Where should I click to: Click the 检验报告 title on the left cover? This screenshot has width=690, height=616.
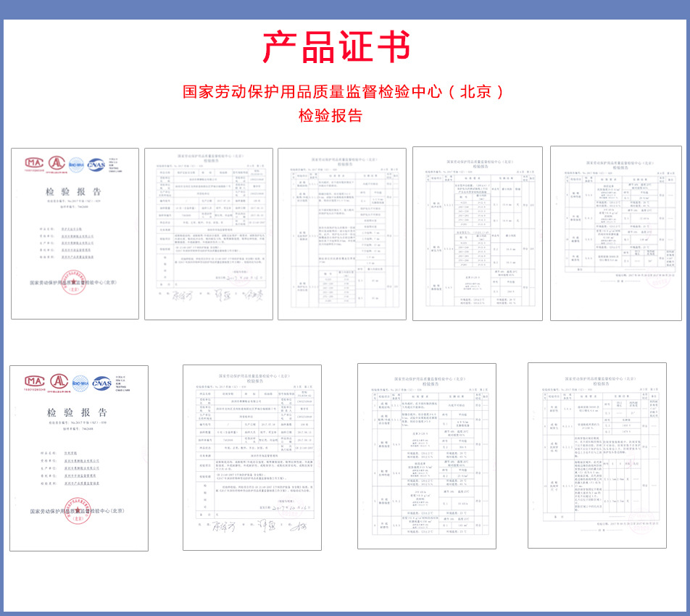click(x=72, y=191)
